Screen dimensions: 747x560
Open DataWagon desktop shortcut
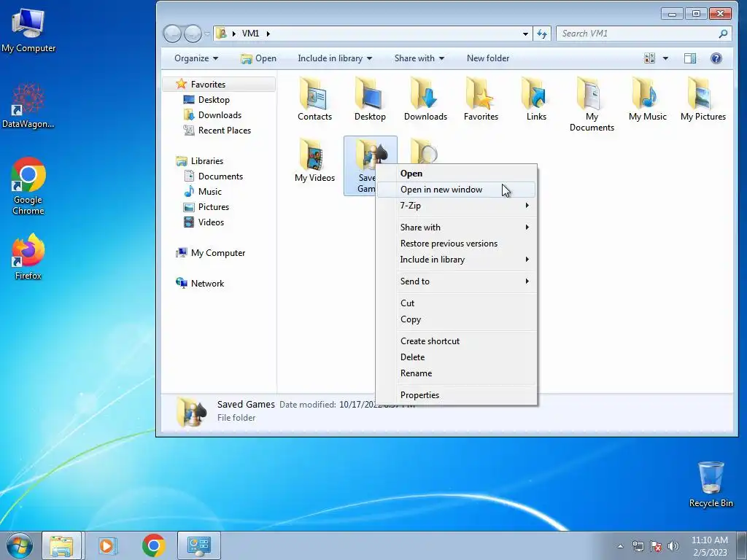point(28,106)
